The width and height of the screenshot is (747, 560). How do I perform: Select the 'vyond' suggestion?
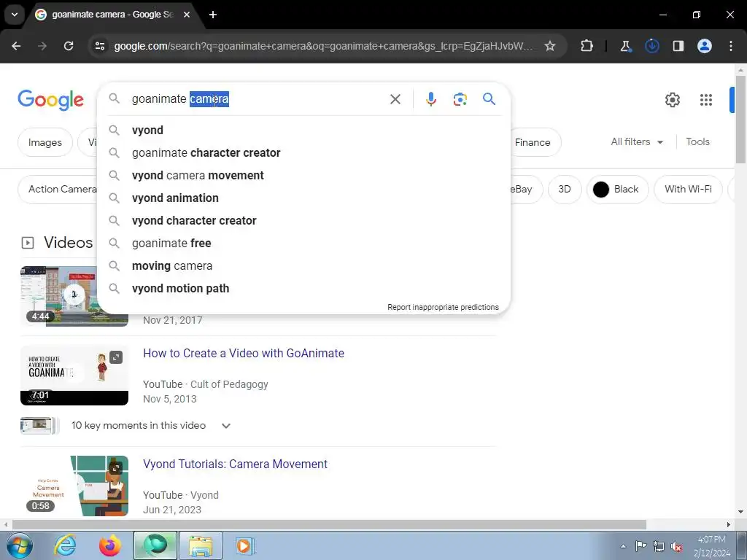303,130
